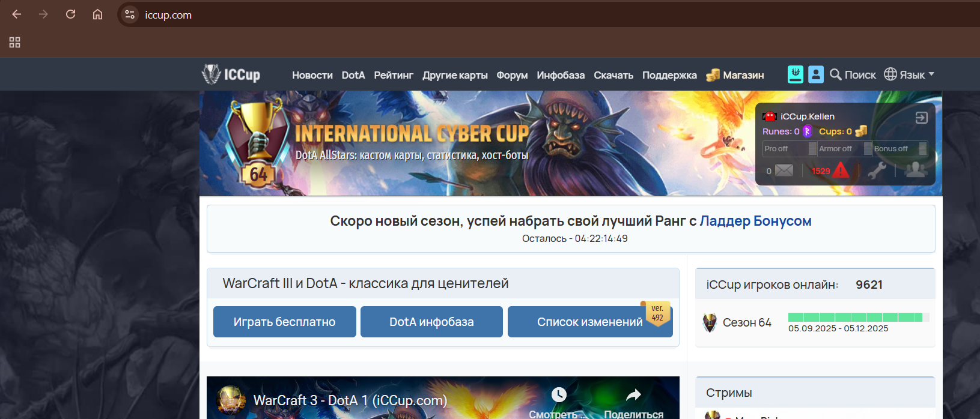Toggle the Armor off switch
980x419 pixels.
click(845, 149)
